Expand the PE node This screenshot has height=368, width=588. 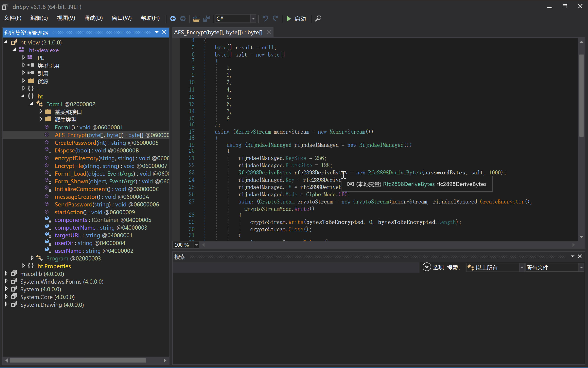(23, 57)
